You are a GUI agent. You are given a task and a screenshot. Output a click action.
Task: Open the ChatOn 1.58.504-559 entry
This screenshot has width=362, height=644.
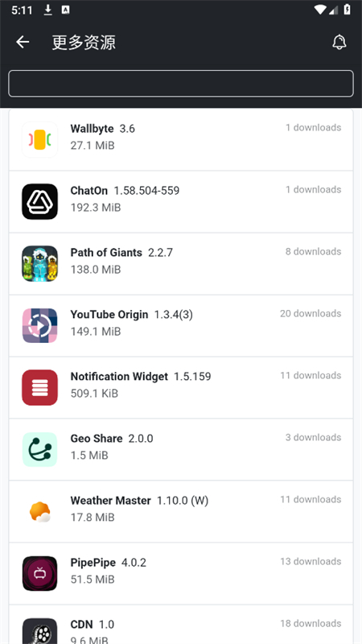point(181,202)
